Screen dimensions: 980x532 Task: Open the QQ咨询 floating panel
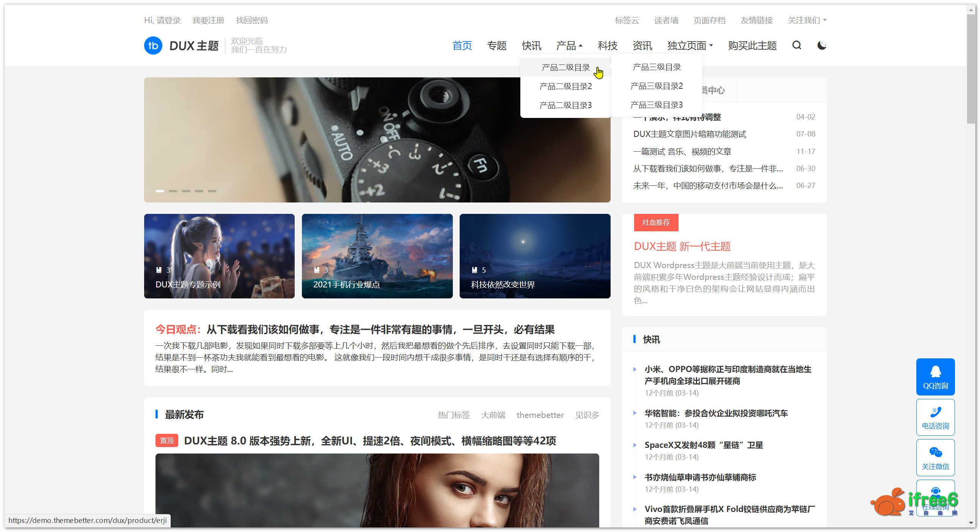(x=936, y=377)
